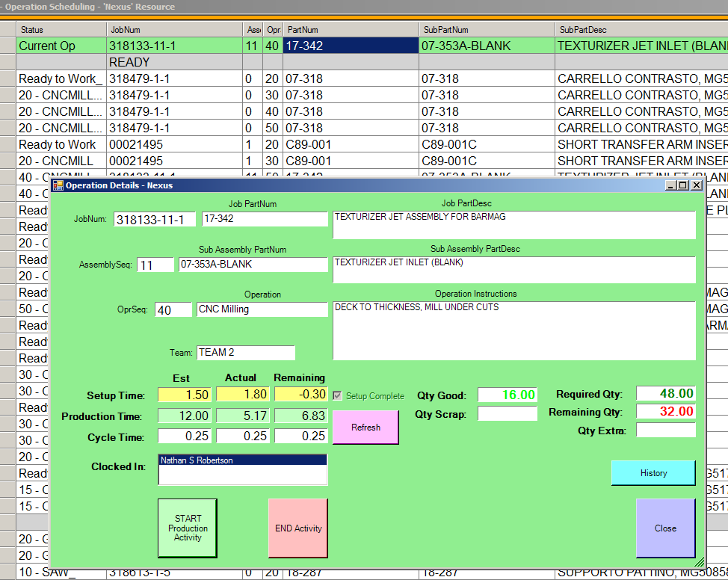Click the Operation Instructions text box
This screenshot has width=728, height=580.
coord(513,330)
